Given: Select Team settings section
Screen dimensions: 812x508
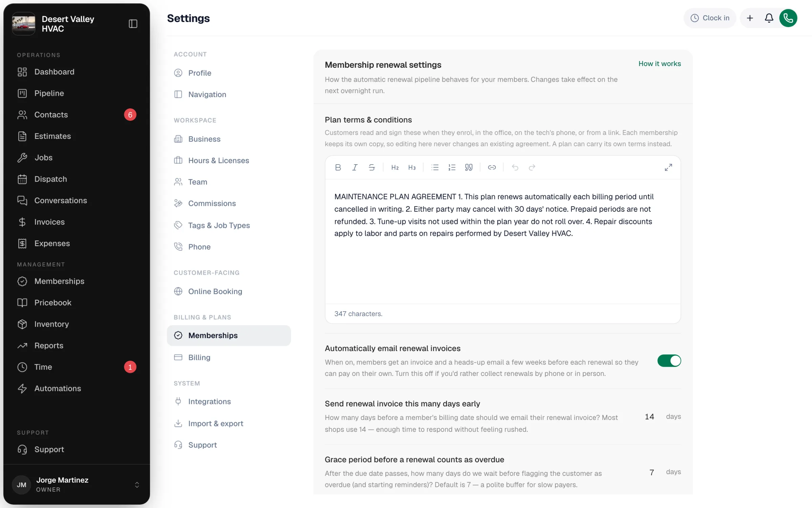Looking at the screenshot, I should click(229, 182).
